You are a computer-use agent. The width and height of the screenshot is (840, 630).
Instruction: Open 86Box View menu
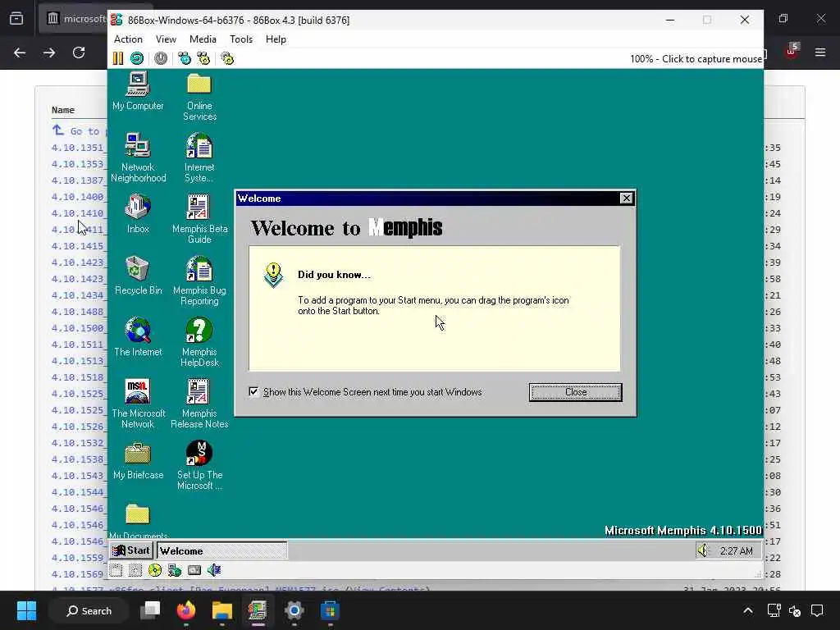pyautogui.click(x=166, y=39)
